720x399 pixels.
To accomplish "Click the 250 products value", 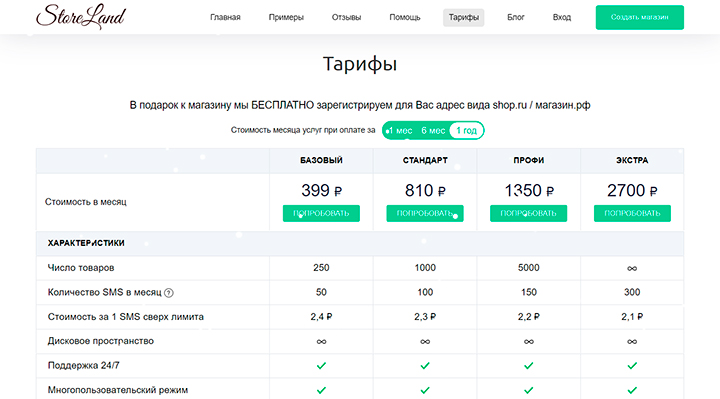I will click(321, 268).
